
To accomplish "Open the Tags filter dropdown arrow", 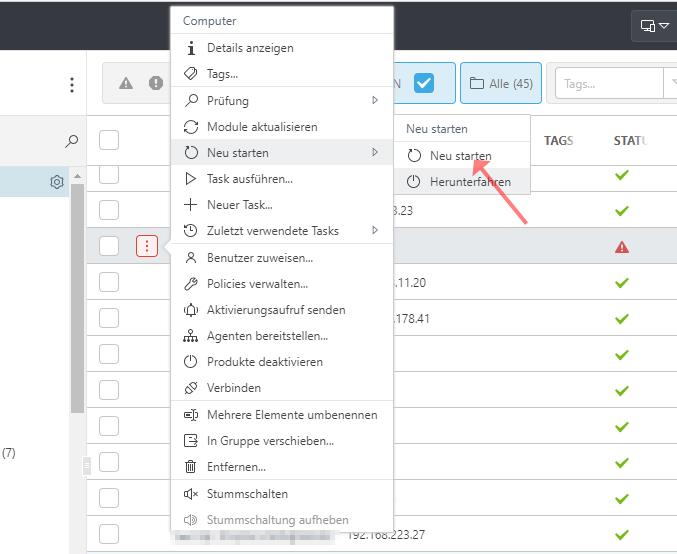I will pos(673,83).
